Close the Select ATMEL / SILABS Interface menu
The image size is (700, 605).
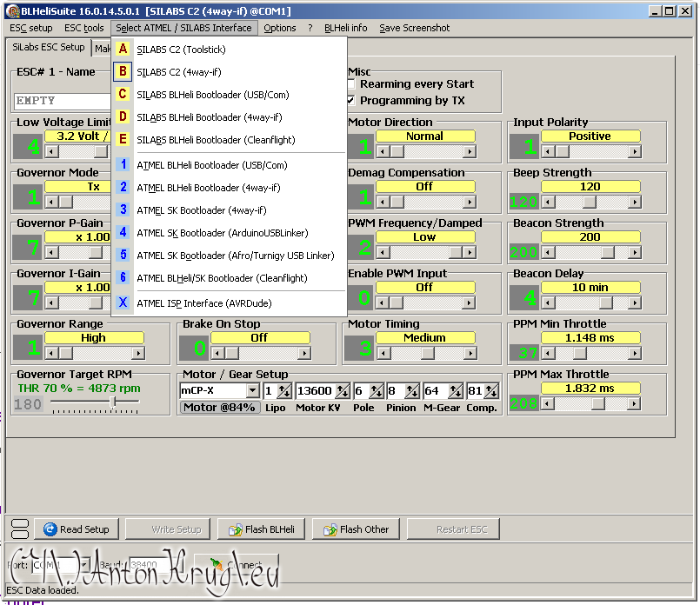[184, 28]
